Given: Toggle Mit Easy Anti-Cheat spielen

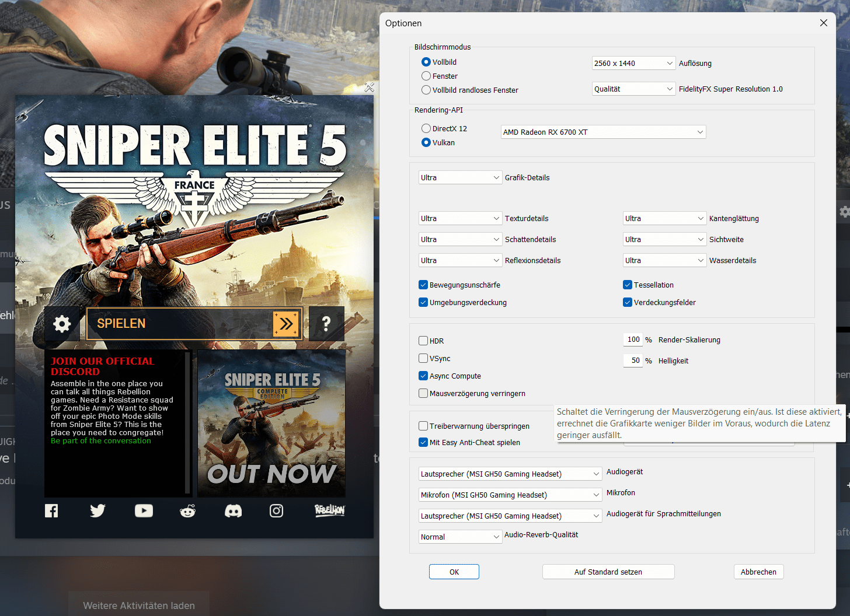Looking at the screenshot, I should click(x=423, y=442).
